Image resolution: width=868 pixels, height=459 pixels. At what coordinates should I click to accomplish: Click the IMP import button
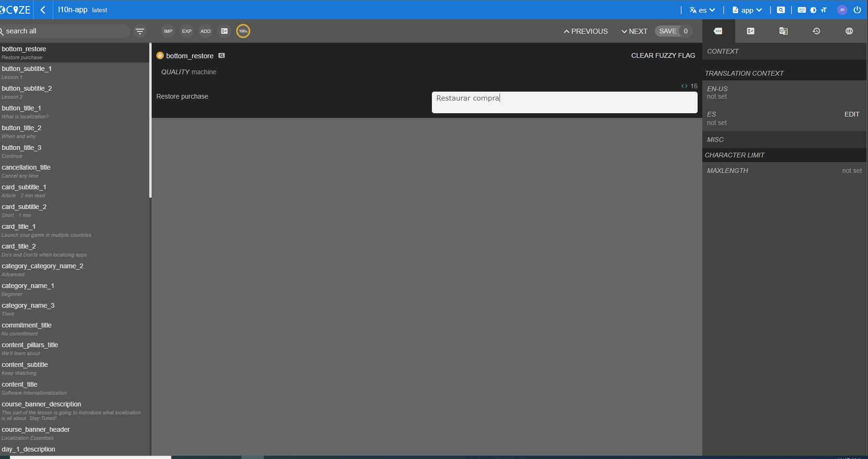click(168, 31)
